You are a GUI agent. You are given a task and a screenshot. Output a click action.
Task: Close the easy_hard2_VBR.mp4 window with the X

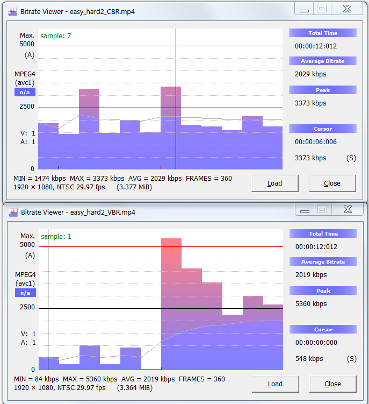pyautogui.click(x=347, y=210)
